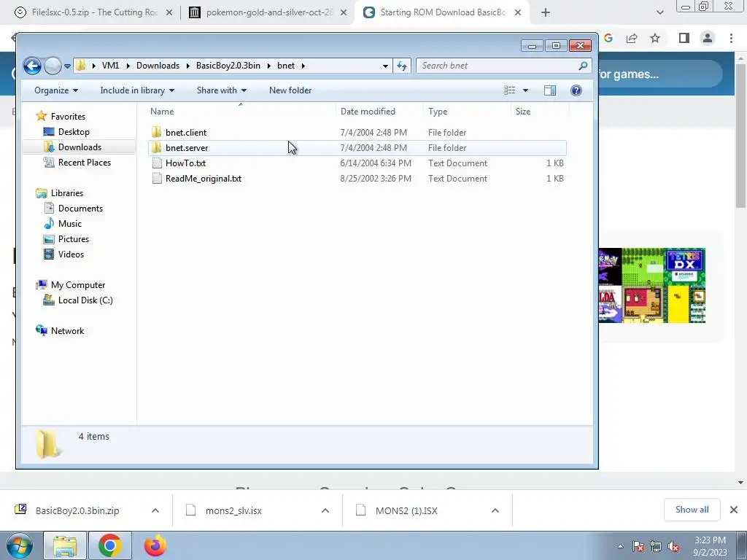This screenshot has height=560, width=747.
Task: Sort by the Size column header
Action: tap(540, 112)
